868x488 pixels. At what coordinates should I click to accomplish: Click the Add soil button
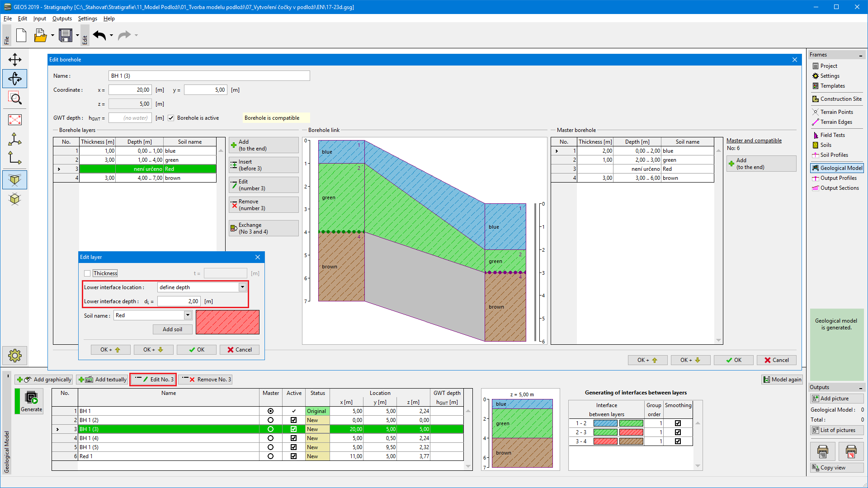coord(172,329)
